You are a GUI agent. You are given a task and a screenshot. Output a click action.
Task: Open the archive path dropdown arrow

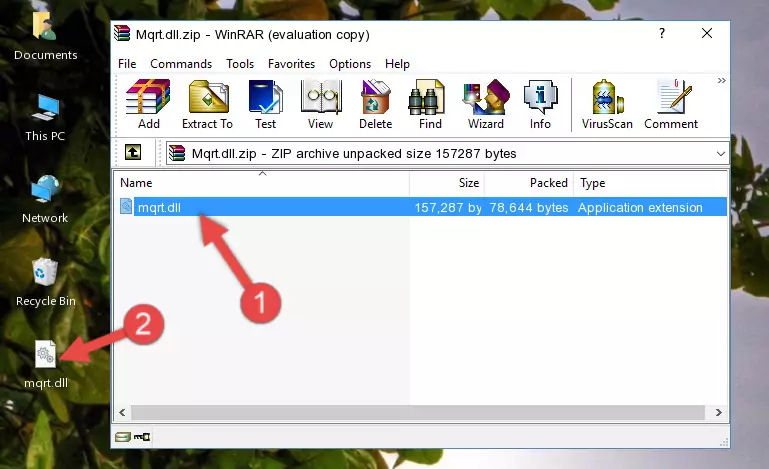720,154
